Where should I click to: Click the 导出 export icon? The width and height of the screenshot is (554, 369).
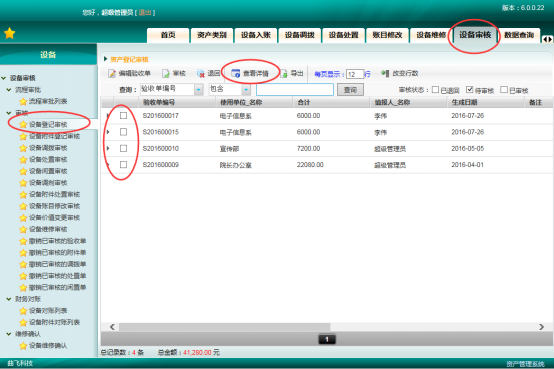coord(283,73)
